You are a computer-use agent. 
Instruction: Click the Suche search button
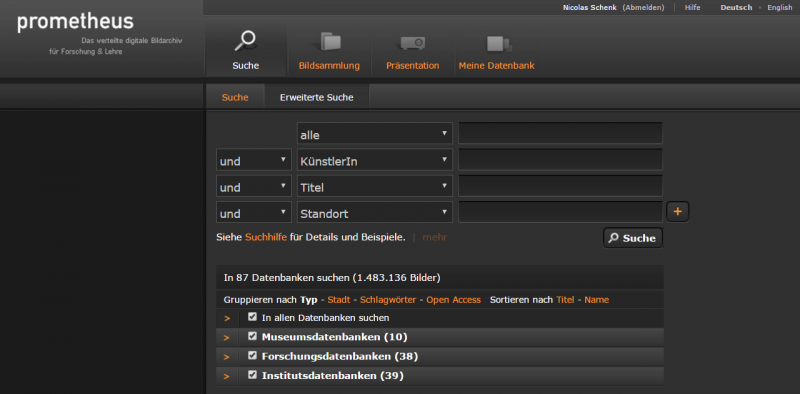[633, 238]
